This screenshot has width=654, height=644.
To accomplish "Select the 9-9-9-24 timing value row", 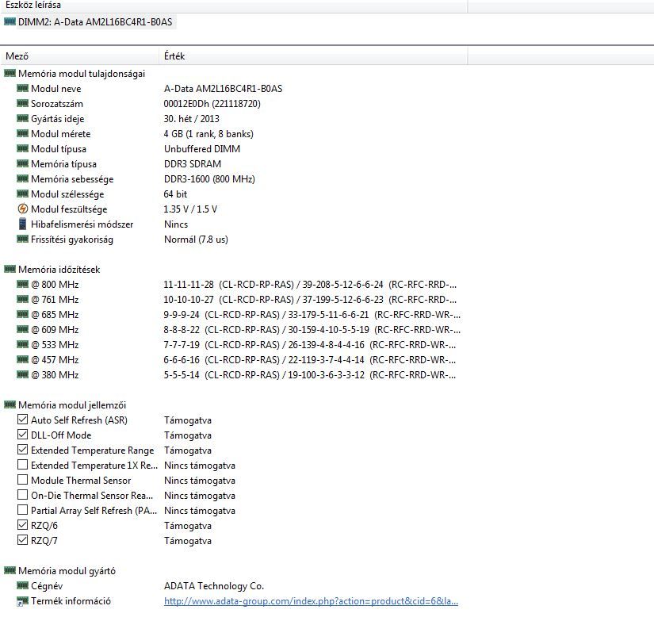I will 312,314.
